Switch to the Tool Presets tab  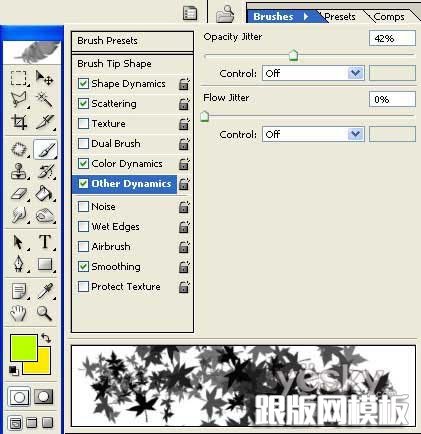tap(340, 16)
